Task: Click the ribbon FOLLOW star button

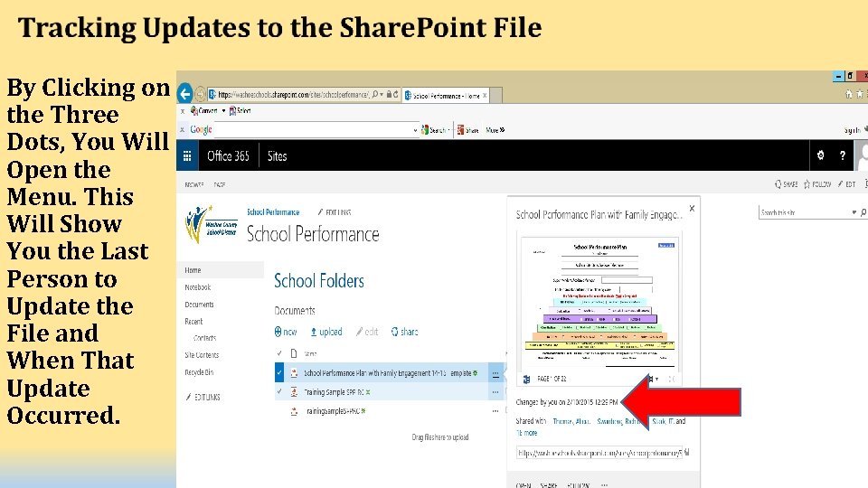Action: click(x=817, y=184)
